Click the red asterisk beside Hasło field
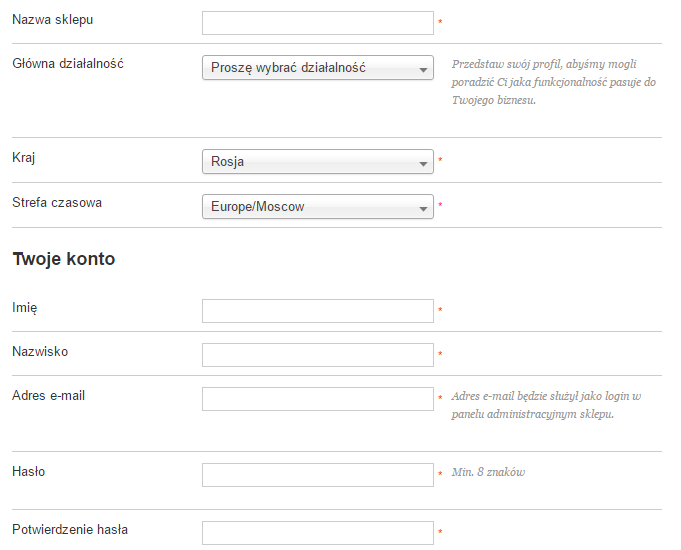This screenshot has width=681, height=550. pos(440,473)
